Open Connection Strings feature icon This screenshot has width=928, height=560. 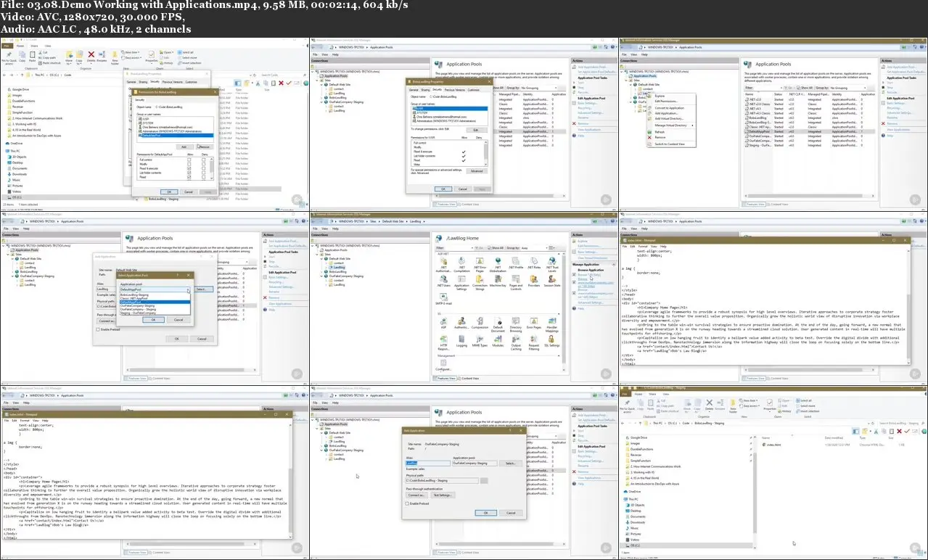pyautogui.click(x=480, y=283)
